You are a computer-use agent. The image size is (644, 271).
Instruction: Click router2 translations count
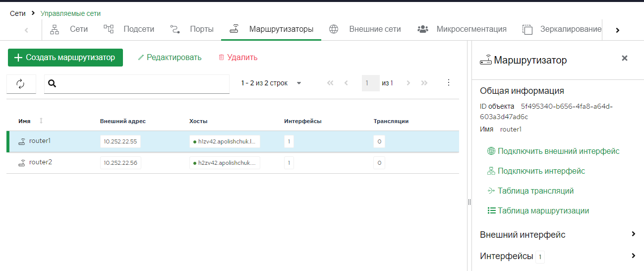(x=379, y=163)
